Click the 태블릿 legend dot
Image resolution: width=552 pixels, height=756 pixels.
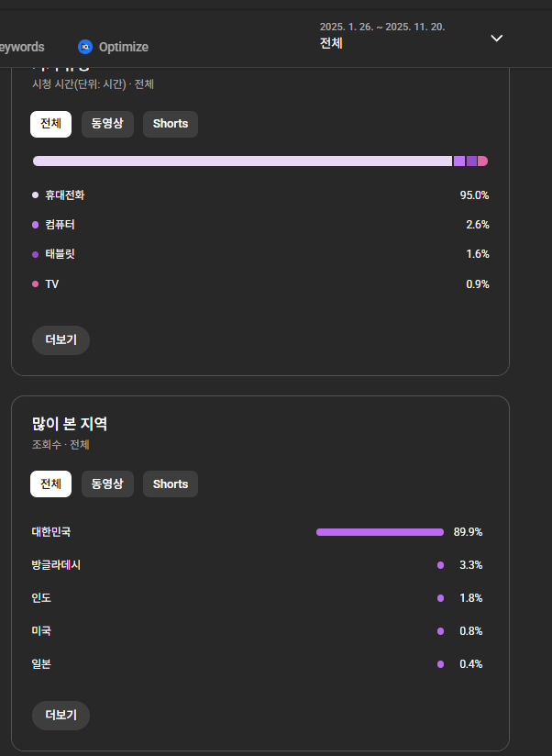coord(36,254)
